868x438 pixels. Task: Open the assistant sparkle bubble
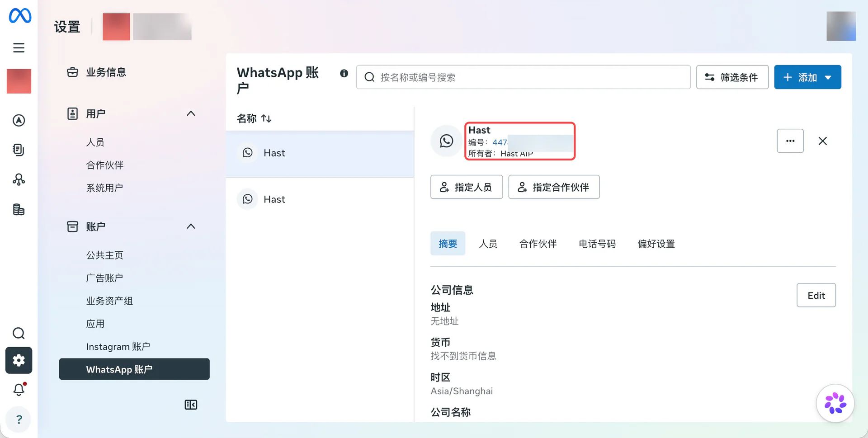point(835,403)
